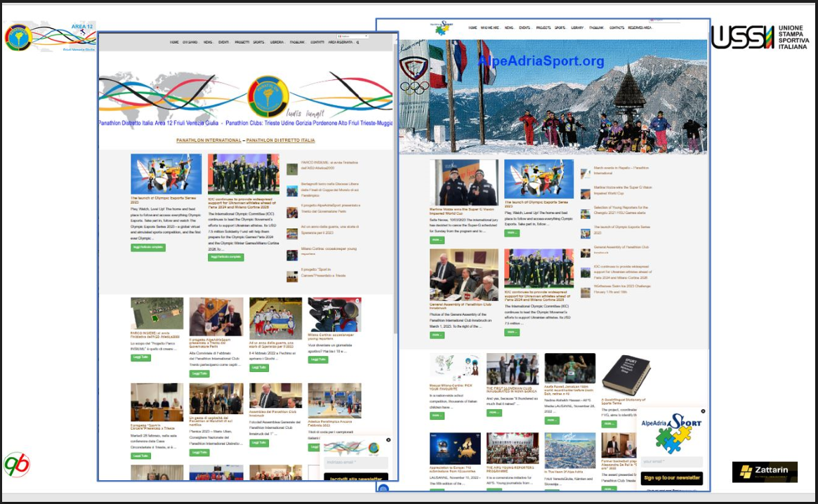Expand the LIBRERIA menu on Panathlon site
The height and width of the screenshot is (504, 818).
pos(277,42)
